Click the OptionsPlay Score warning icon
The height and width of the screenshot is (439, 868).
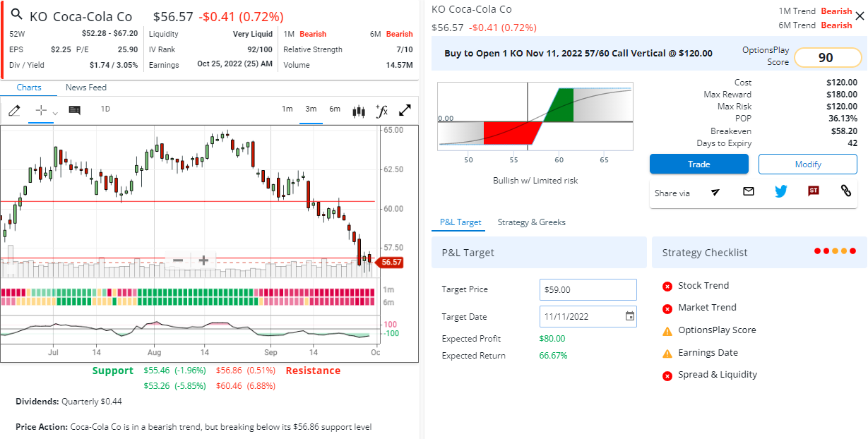point(667,330)
